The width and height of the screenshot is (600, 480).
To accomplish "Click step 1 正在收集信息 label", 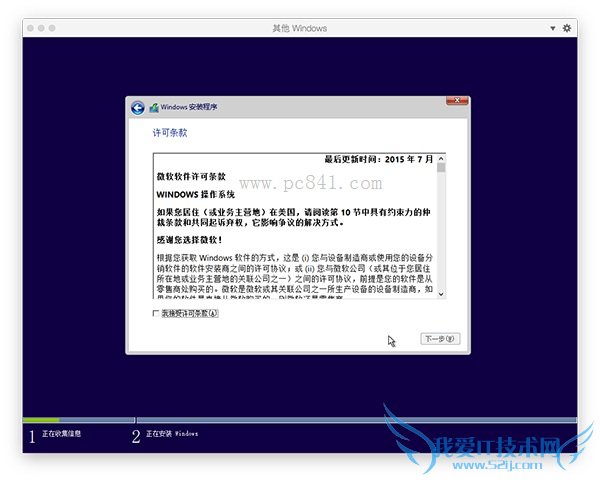I will [x=62, y=434].
